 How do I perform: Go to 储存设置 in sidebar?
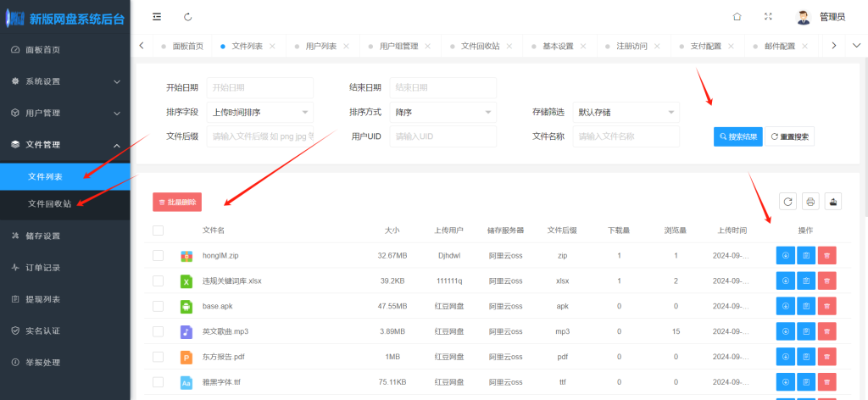(x=65, y=236)
